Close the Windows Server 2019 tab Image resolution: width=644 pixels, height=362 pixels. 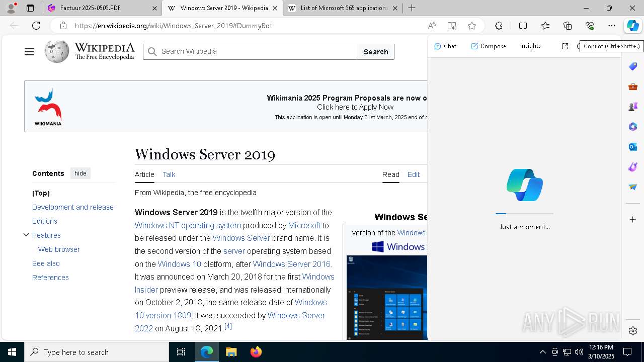click(275, 8)
